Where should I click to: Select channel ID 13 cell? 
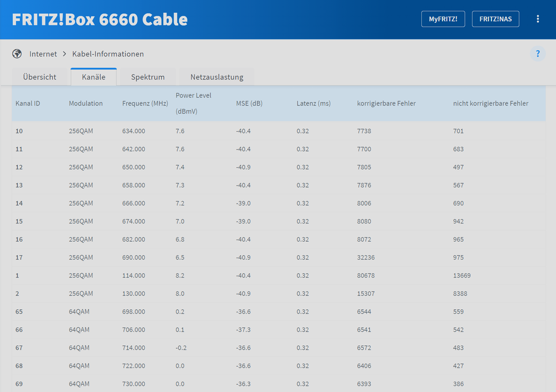pos(19,185)
